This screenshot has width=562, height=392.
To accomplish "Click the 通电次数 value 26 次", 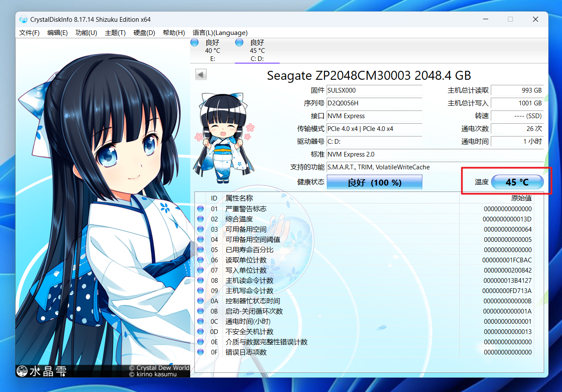I will (517, 129).
